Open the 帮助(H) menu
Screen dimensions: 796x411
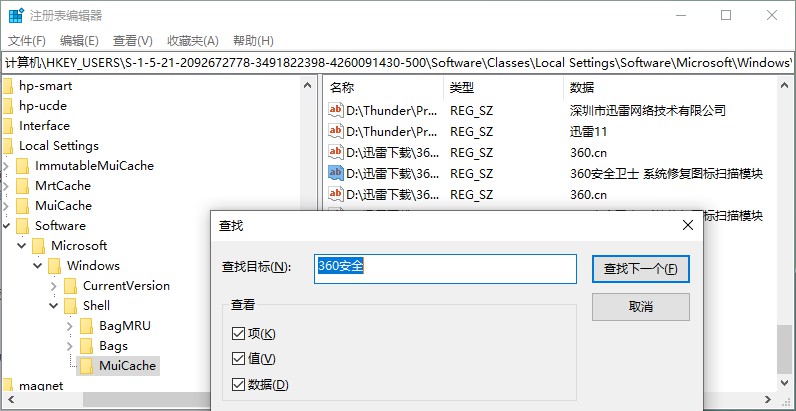coord(253,41)
